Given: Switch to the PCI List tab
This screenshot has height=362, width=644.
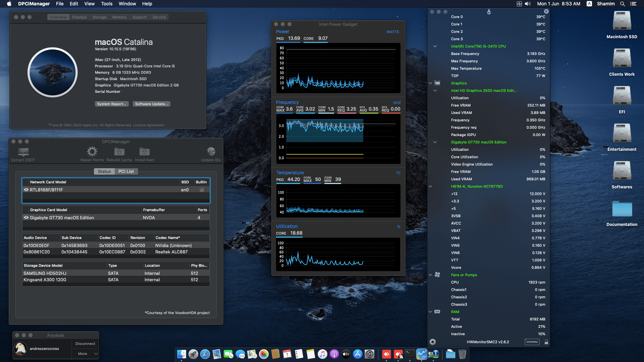Looking at the screenshot, I should (126, 171).
